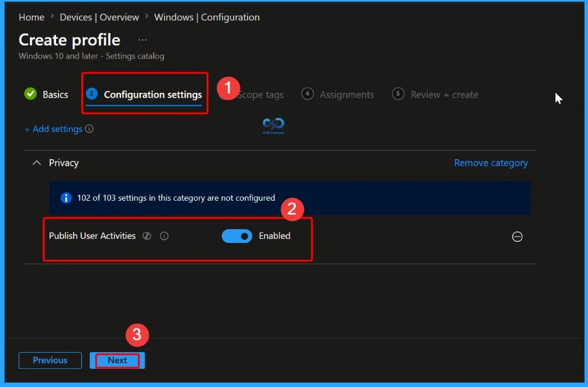
Task: Click the blue info icon in settings banner
Action: (x=66, y=198)
